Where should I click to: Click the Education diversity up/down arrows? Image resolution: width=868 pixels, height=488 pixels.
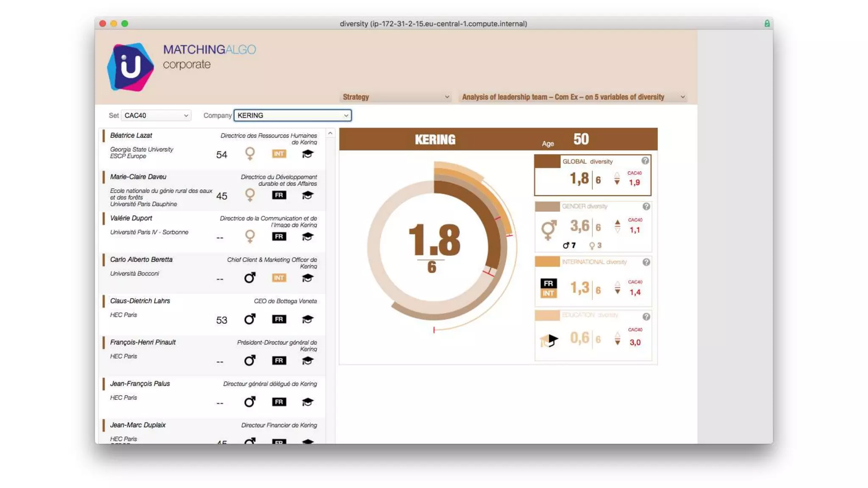pyautogui.click(x=617, y=338)
